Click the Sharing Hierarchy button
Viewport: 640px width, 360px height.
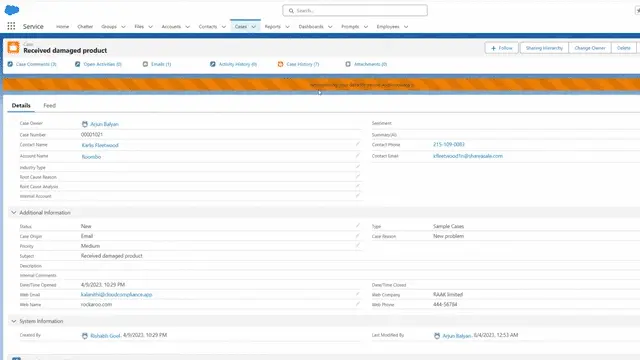[544, 48]
